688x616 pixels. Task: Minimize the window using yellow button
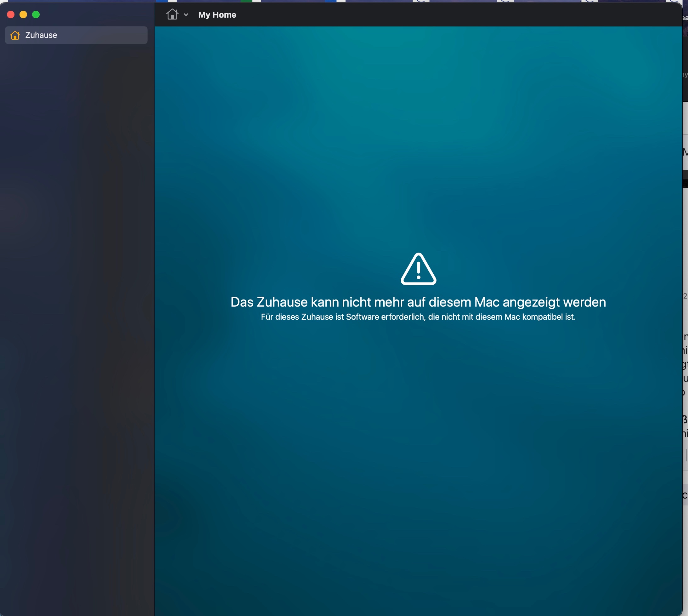pyautogui.click(x=23, y=14)
